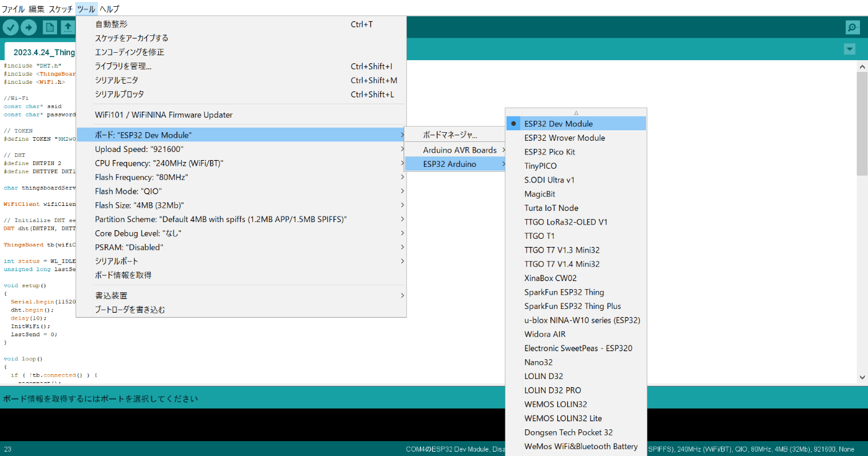This screenshot has width=868, height=456.
Task: Click the New sketch toolbar icon
Action: pos(50,27)
